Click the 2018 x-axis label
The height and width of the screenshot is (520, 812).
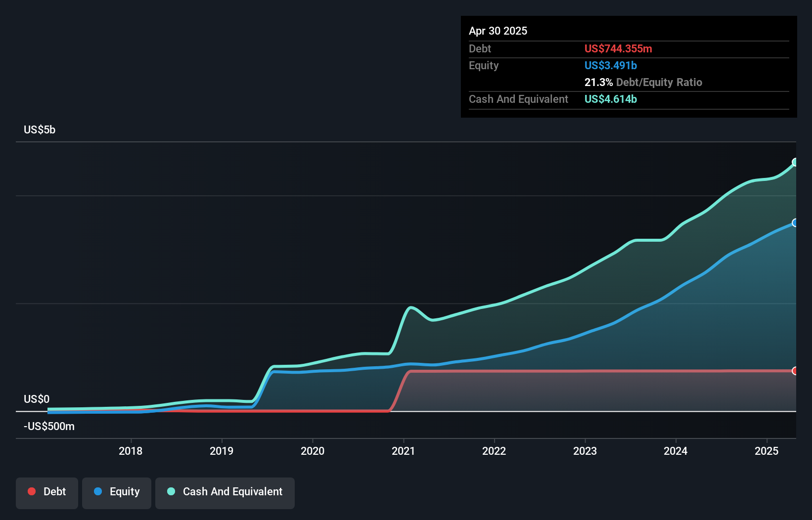(x=131, y=451)
